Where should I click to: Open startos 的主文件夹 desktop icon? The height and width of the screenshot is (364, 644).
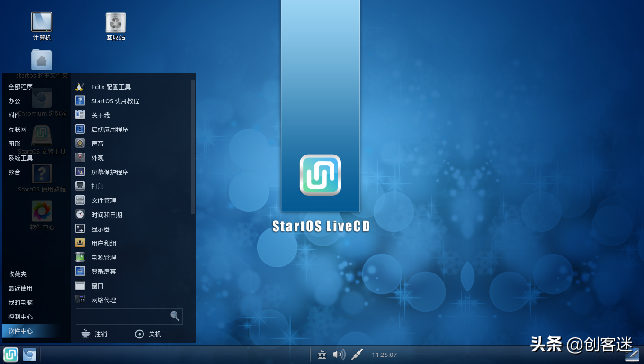click(x=42, y=60)
